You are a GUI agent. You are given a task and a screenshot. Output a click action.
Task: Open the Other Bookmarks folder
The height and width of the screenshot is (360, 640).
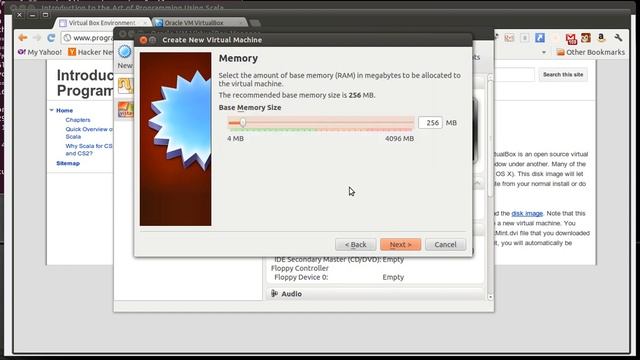tap(591, 52)
